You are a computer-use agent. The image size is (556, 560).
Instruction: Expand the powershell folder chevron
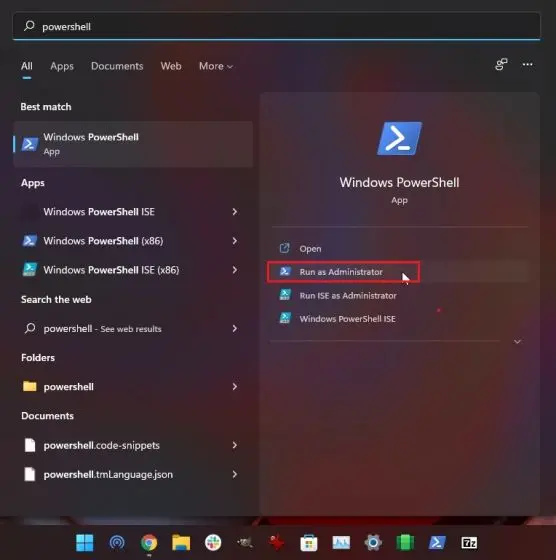click(235, 386)
